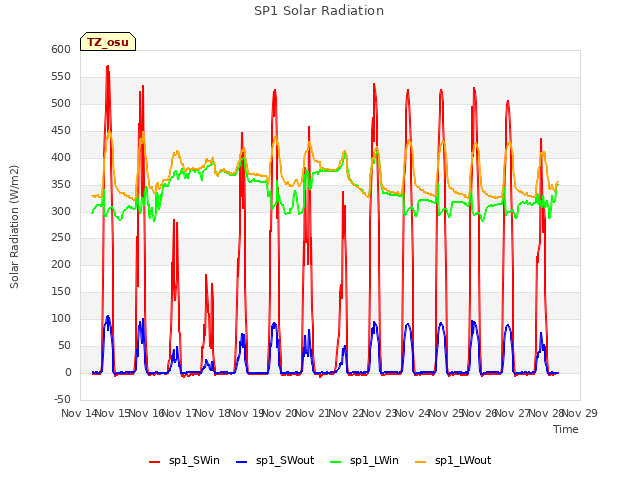Click the Time axis label
Screen dimensions: 640x480
pyautogui.click(x=566, y=429)
